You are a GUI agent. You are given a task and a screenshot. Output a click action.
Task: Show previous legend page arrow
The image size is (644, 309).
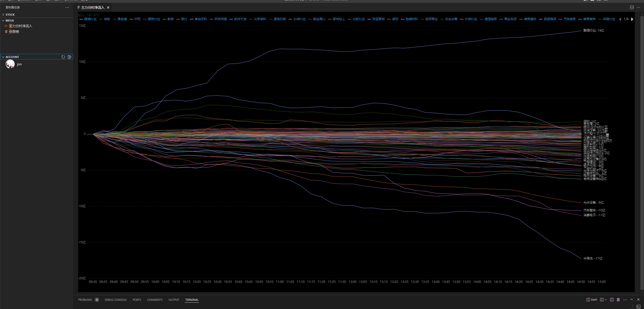pos(620,19)
